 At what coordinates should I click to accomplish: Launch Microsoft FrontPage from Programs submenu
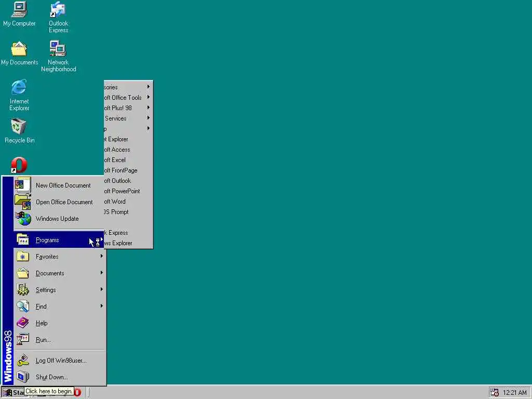(128, 170)
